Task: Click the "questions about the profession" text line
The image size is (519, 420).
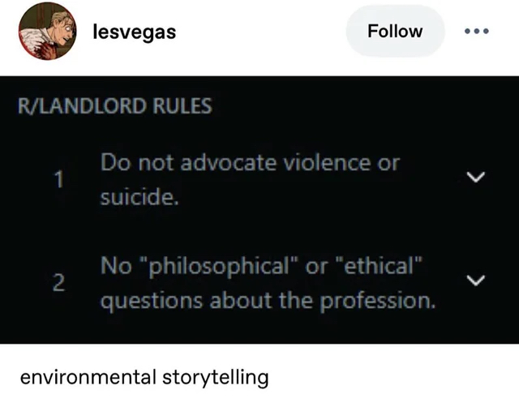Action: click(x=268, y=302)
